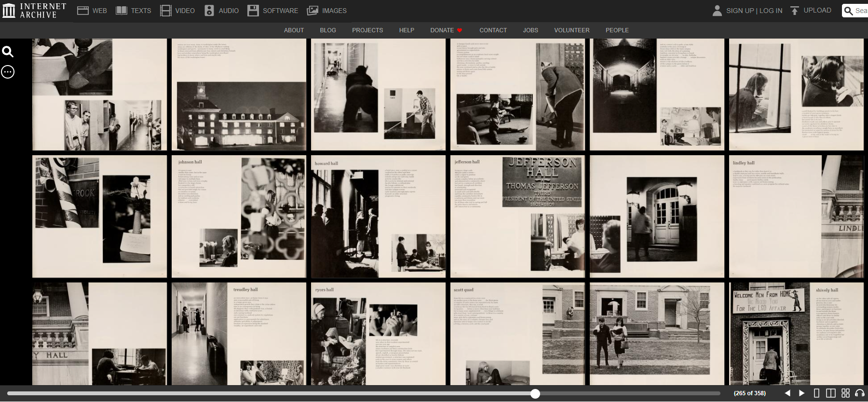This screenshot has width=868, height=402.
Task: Open the Jobs page
Action: 530,30
